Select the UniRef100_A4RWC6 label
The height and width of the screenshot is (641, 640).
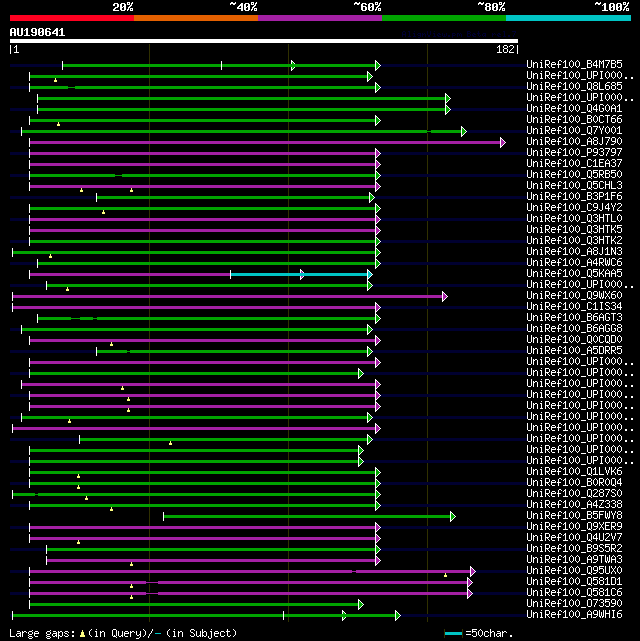(574, 263)
